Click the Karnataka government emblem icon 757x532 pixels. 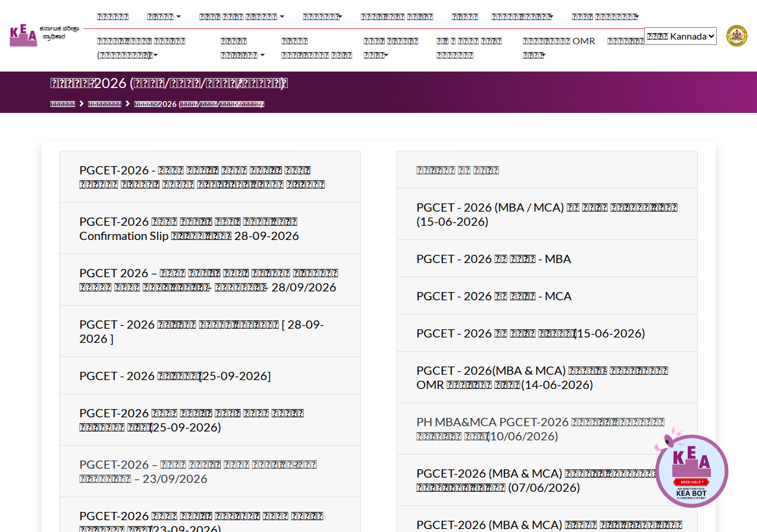click(x=736, y=35)
